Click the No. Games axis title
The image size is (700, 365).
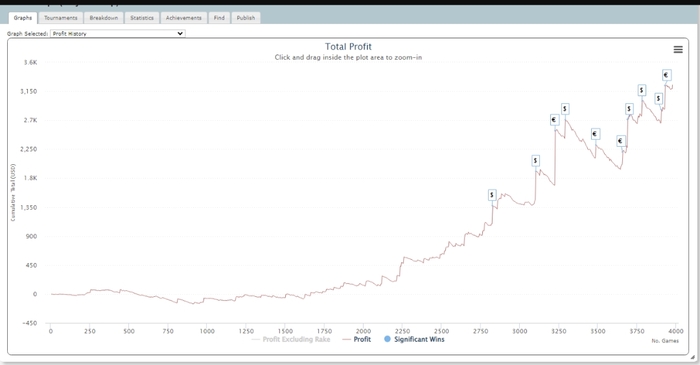coord(665,341)
